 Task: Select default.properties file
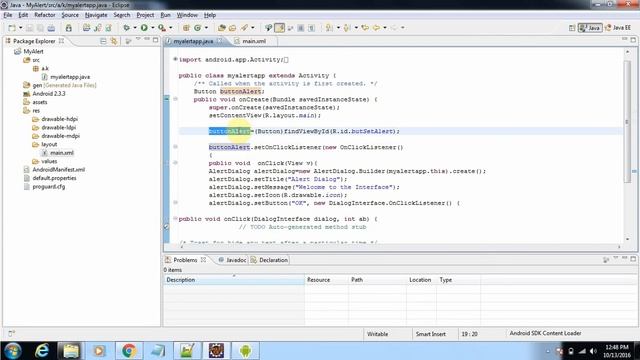point(54,178)
